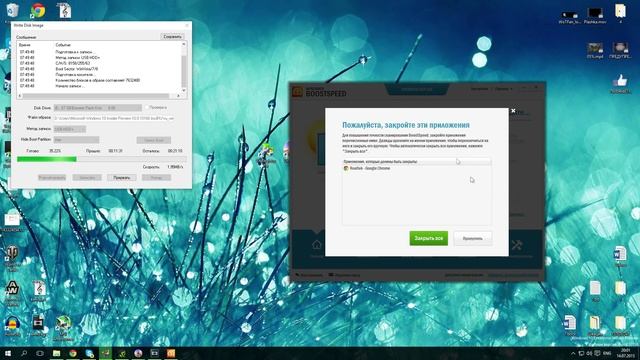This screenshot has width=640, height=360.
Task: Click the Записать button
Action: 87,178
